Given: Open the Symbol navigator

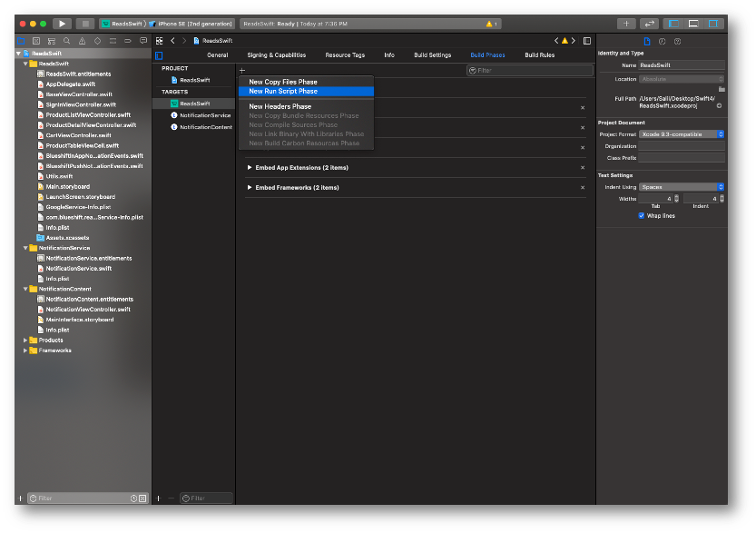Looking at the screenshot, I should point(52,41).
